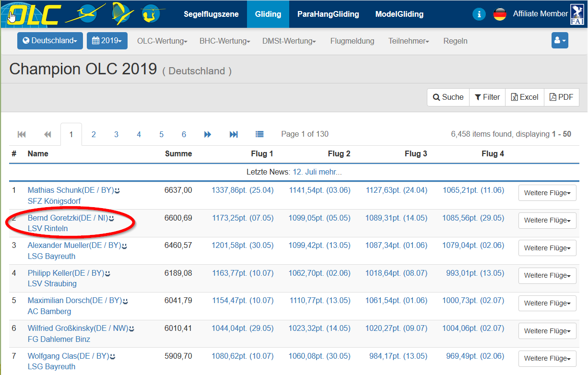Open Weitere Flüge for Wilfried Großkinsky

coord(547,331)
